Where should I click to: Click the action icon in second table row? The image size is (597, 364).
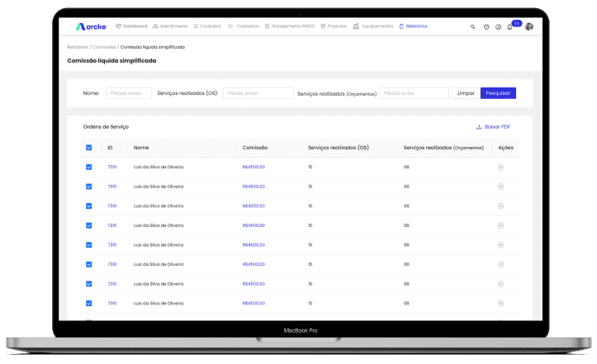pyautogui.click(x=500, y=186)
